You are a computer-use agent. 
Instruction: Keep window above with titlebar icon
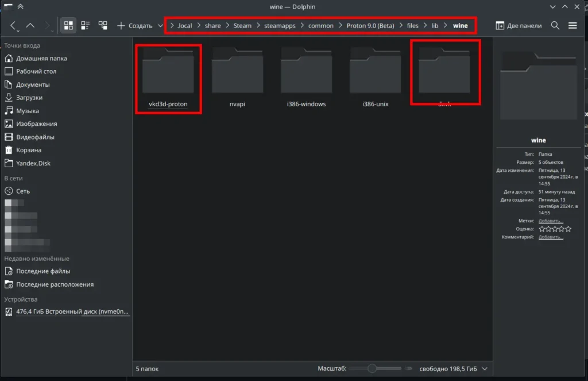21,6
